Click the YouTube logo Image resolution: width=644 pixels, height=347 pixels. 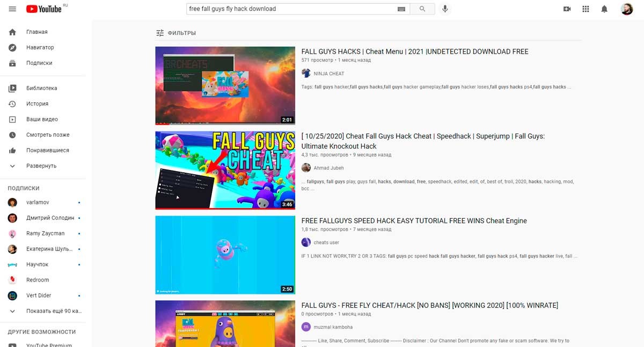pyautogui.click(x=44, y=9)
